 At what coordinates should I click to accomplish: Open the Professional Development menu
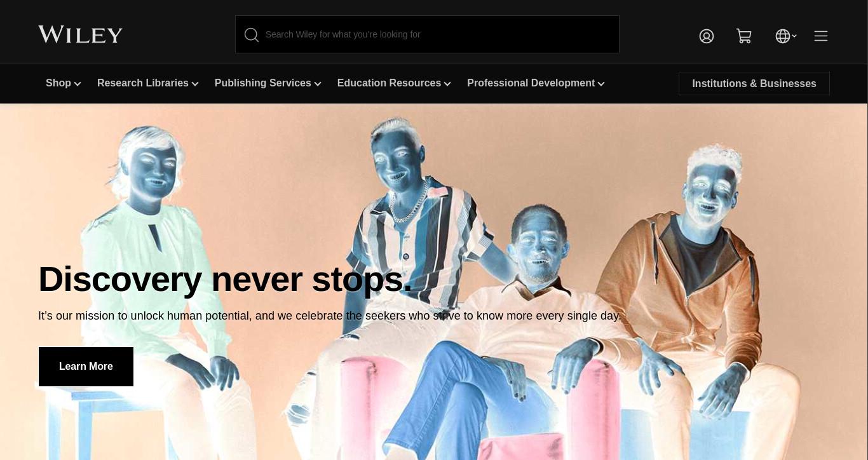tap(531, 83)
